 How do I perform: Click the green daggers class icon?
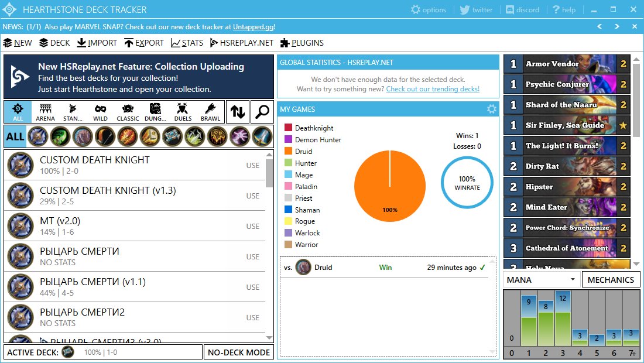click(x=195, y=136)
